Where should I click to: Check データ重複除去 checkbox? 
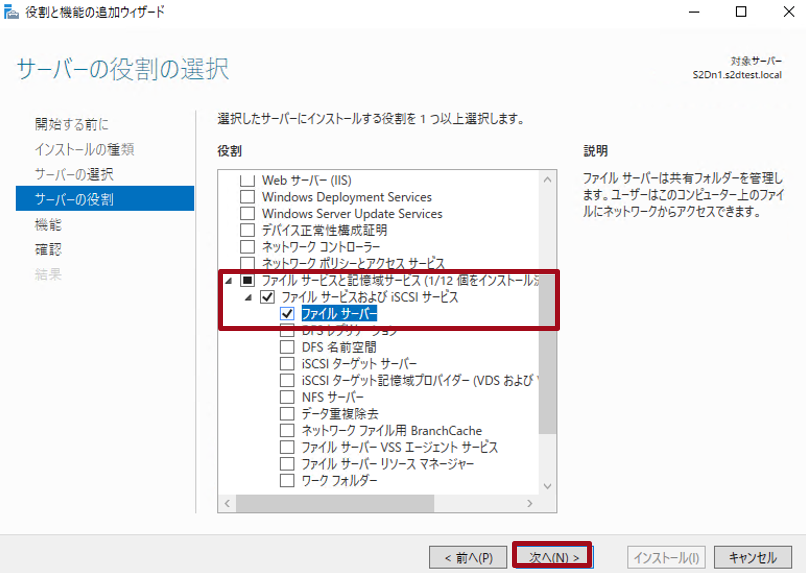[287, 413]
